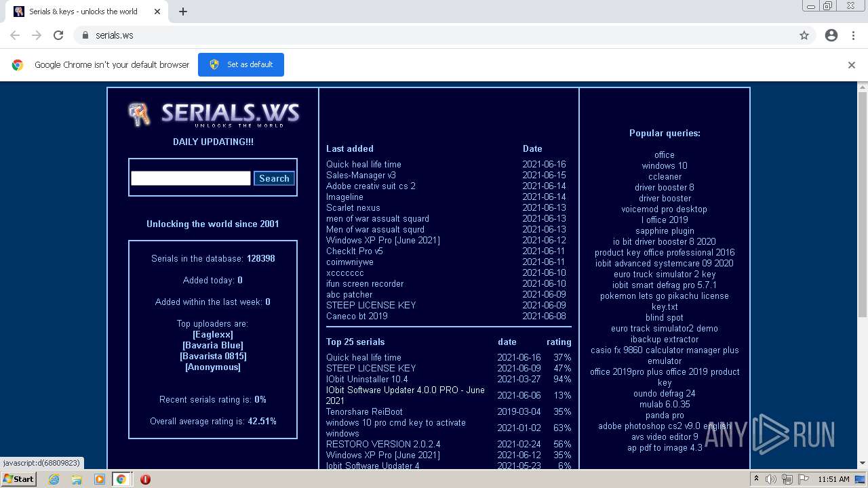
Task: Select popular query windows 10
Action: click(665, 165)
